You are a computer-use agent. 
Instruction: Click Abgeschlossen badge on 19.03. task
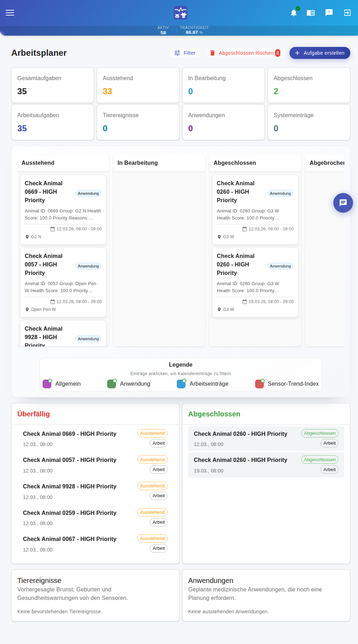click(x=320, y=460)
